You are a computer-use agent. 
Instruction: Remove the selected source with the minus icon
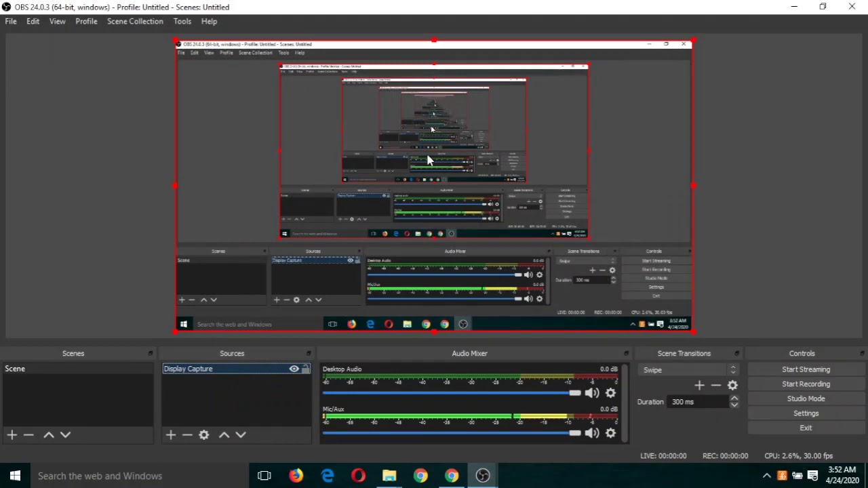click(187, 434)
